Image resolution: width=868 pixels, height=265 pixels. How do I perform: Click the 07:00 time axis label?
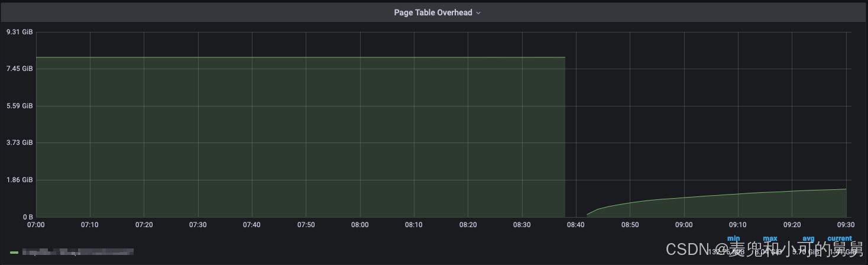point(36,225)
